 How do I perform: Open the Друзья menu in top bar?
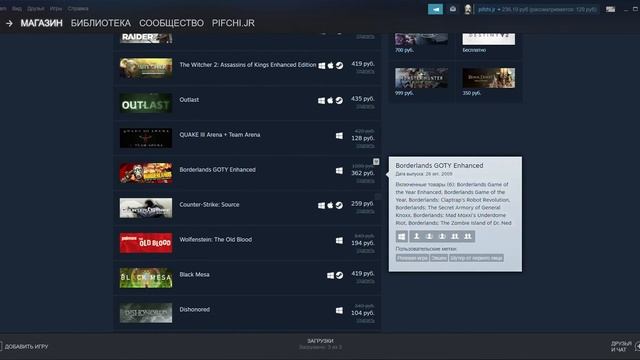tap(36, 9)
